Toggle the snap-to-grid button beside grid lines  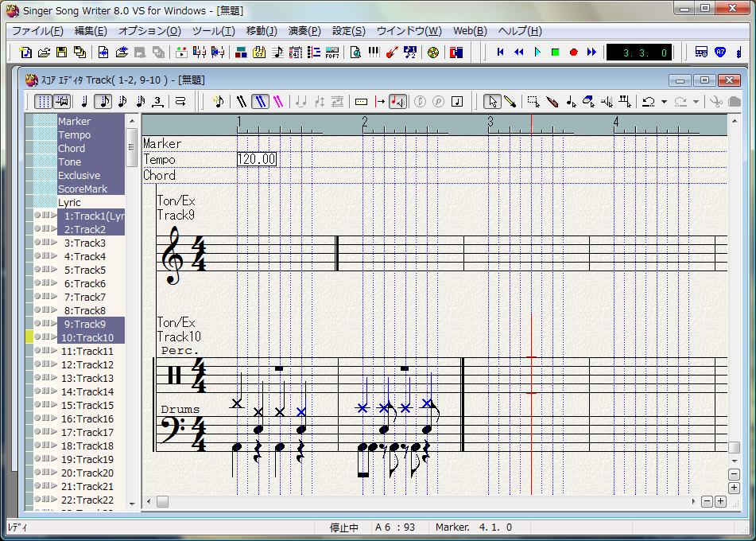pyautogui.click(x=62, y=101)
